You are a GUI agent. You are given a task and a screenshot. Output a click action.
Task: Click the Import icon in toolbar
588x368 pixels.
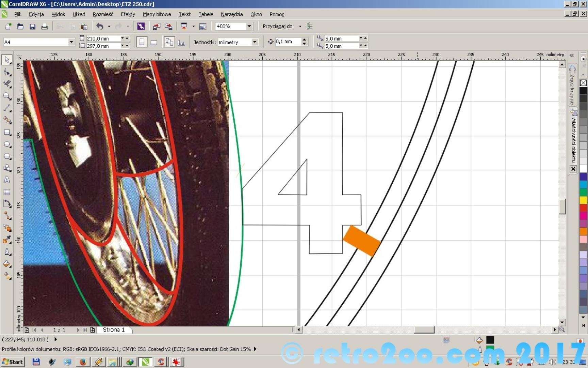(x=156, y=27)
